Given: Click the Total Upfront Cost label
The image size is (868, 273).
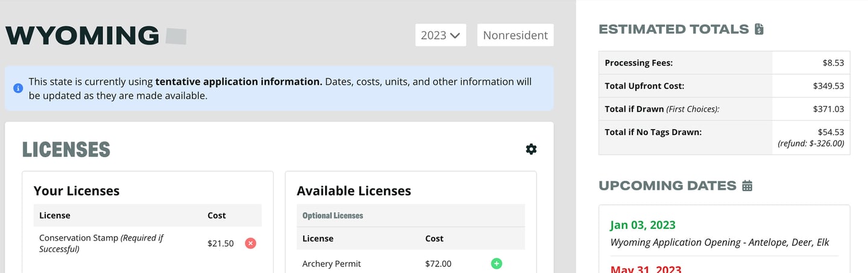Looking at the screenshot, I should click(644, 86).
